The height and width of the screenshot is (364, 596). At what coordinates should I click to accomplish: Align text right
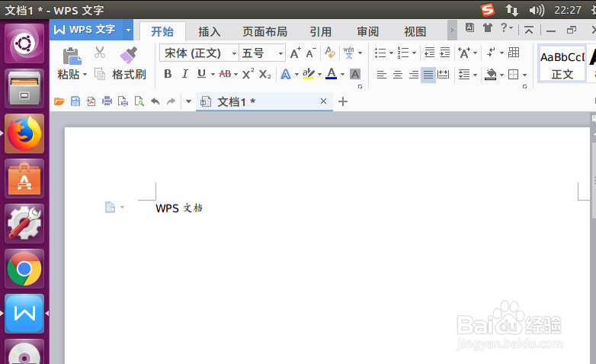click(x=414, y=75)
